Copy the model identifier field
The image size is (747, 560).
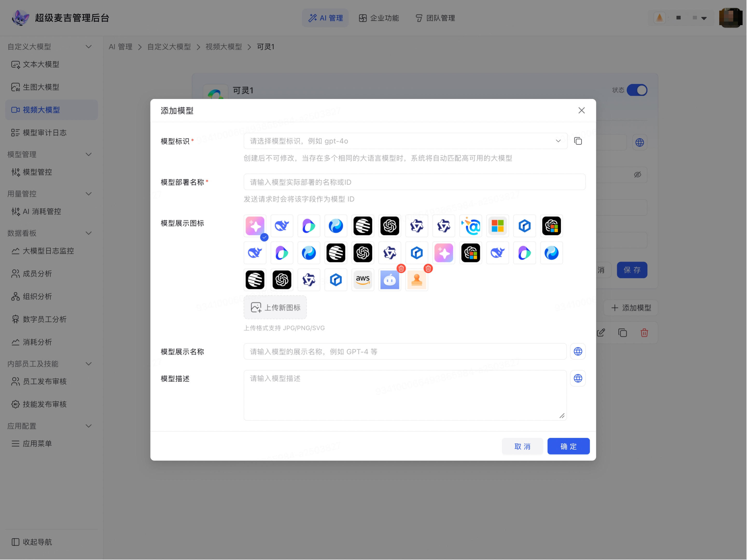point(578,141)
